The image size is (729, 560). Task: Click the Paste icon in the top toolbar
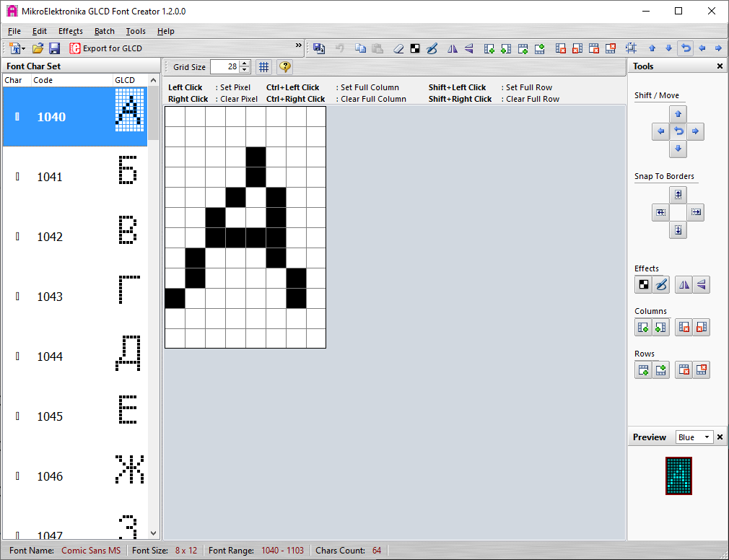pyautogui.click(x=377, y=48)
